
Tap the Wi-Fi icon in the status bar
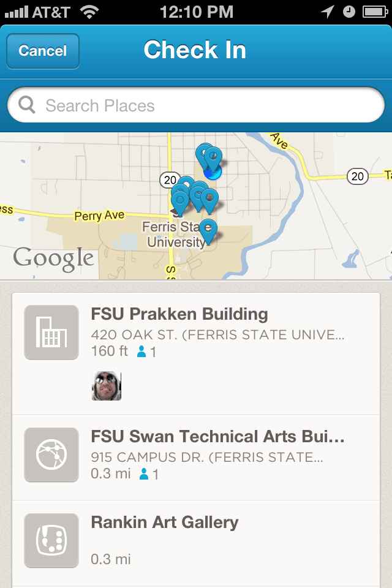click(x=90, y=12)
